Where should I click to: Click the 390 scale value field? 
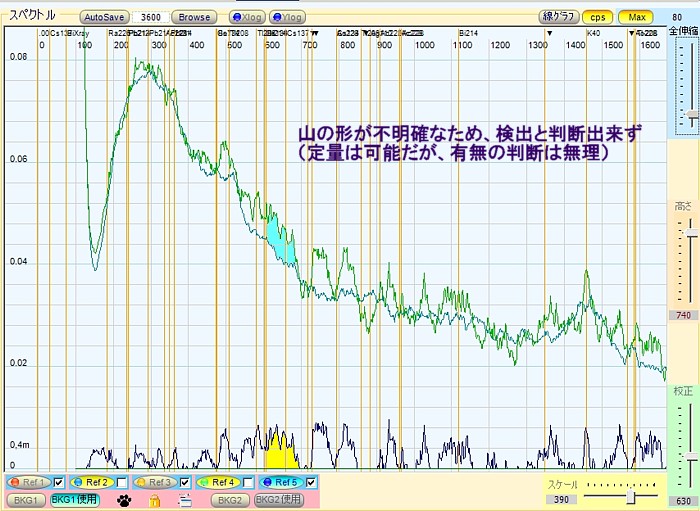pyautogui.click(x=561, y=499)
